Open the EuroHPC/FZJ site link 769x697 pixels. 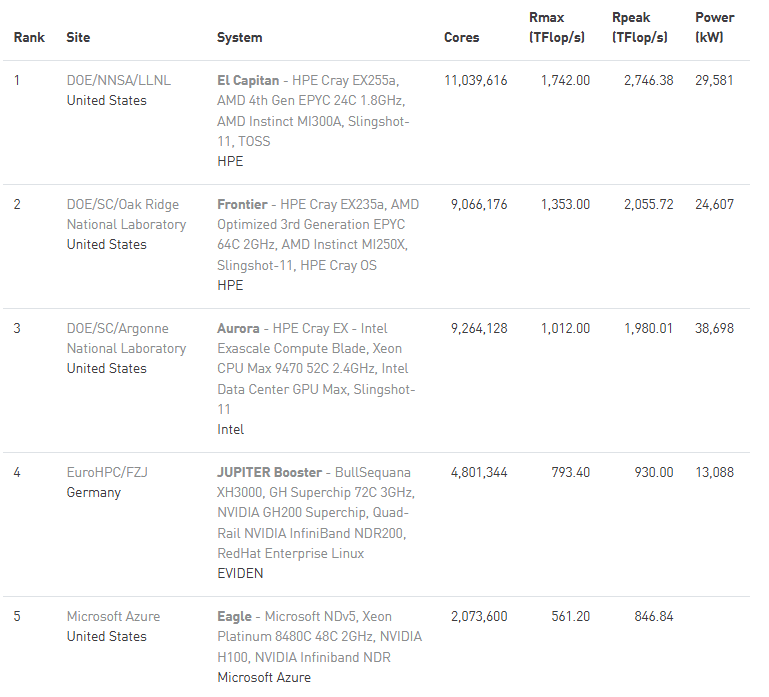107,472
